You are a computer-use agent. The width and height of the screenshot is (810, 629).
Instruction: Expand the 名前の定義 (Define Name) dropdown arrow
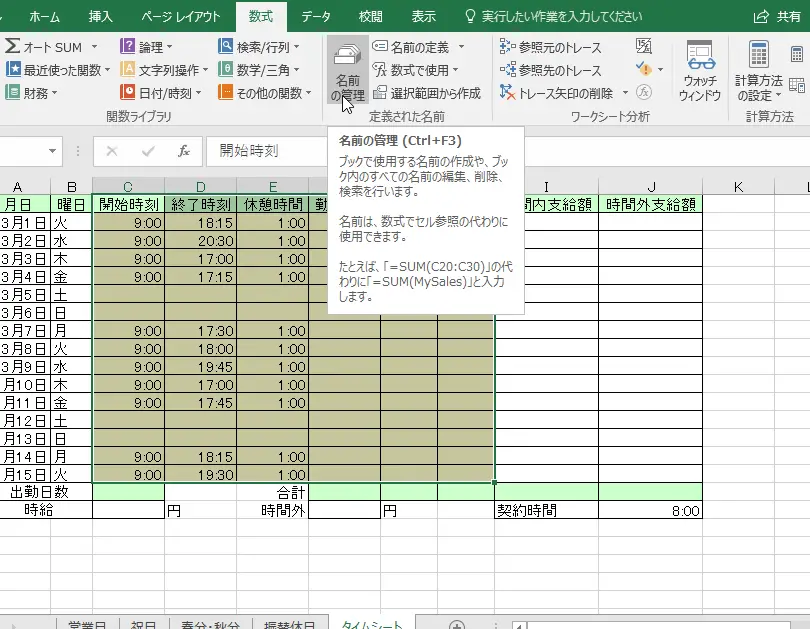(x=461, y=47)
